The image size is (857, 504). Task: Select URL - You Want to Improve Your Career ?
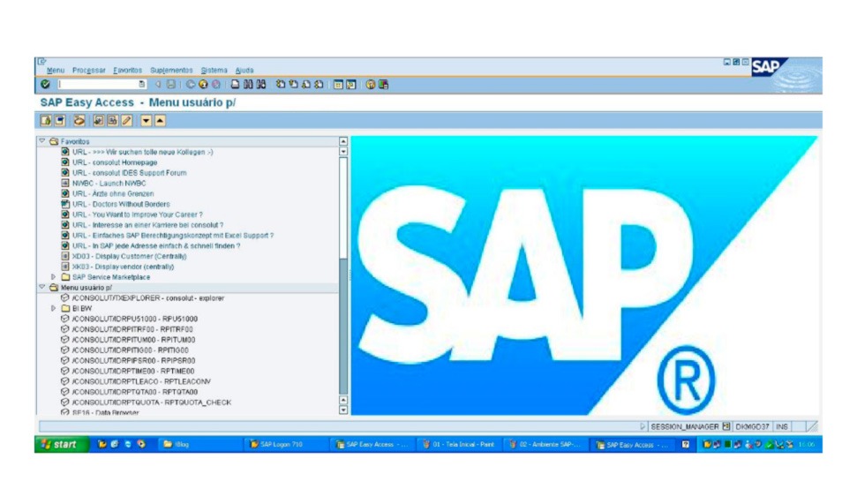(137, 214)
